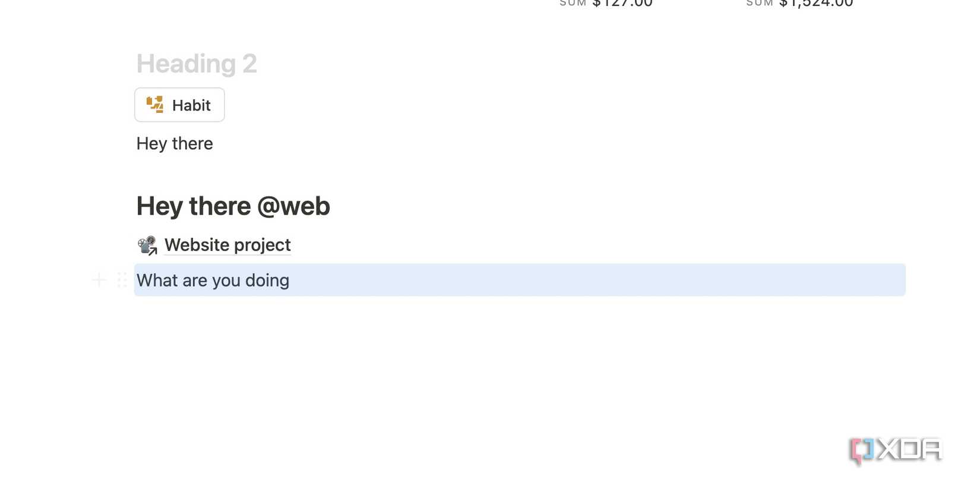Click the 'What are you doing' text
The height and width of the screenshot is (504, 980).
point(213,280)
